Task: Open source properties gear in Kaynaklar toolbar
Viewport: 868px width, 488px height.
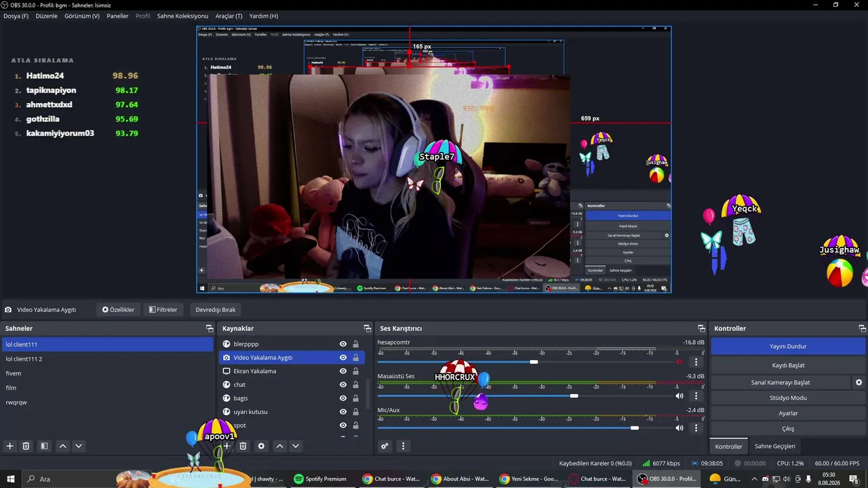Action: coord(261,446)
